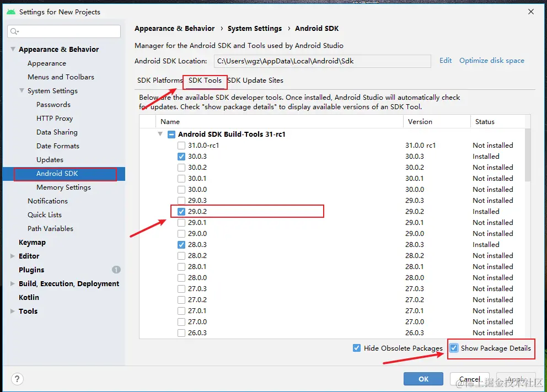547x392 pixels.
Task: Toggle Show Package Details checkbox
Action: (454, 348)
